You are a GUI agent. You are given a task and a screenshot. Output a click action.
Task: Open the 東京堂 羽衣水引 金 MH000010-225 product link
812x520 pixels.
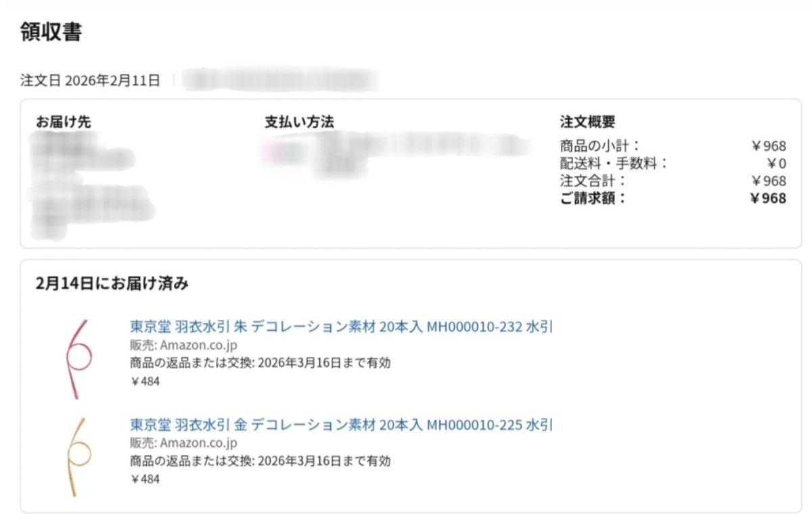[x=342, y=425]
